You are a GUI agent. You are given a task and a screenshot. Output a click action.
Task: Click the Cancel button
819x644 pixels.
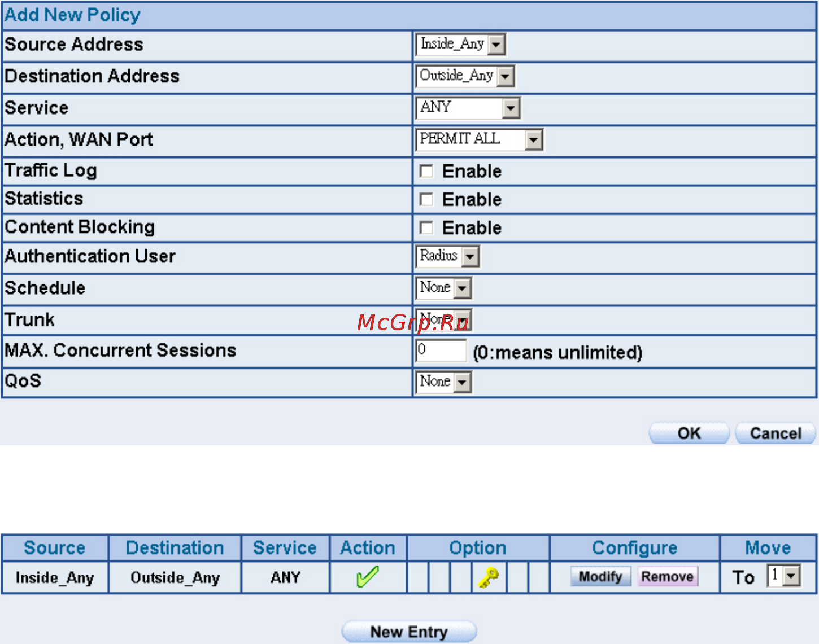pos(776,433)
